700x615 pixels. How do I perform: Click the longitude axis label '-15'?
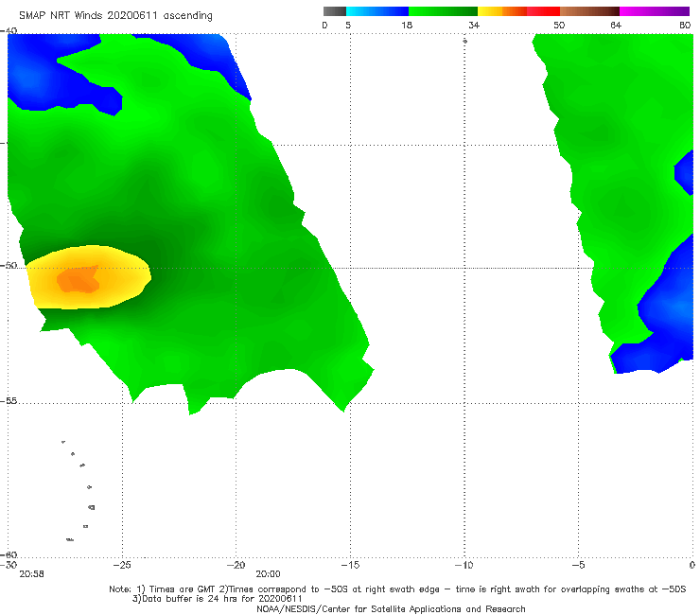tap(350, 565)
